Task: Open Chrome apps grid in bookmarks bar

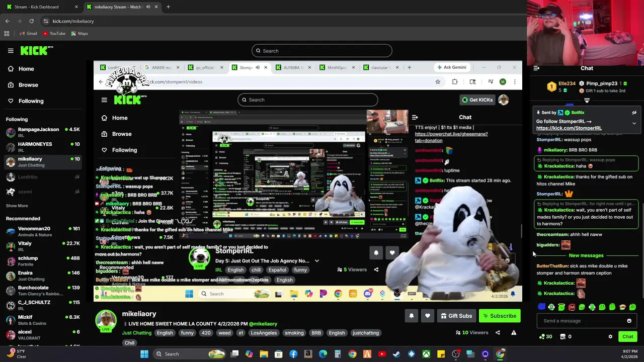Action: [7, 34]
